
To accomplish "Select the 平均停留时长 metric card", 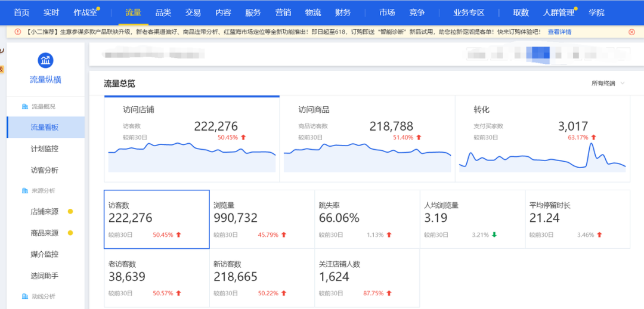I will click(x=577, y=220).
